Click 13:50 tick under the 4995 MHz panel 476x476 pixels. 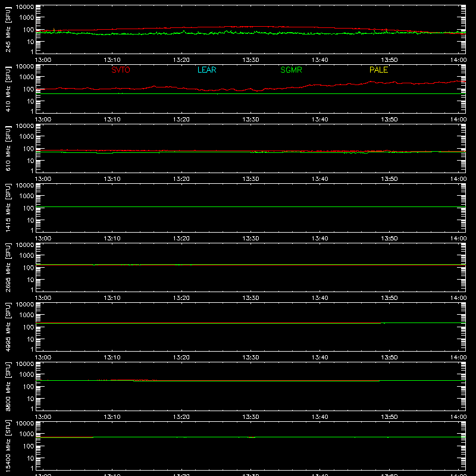[x=389, y=358]
